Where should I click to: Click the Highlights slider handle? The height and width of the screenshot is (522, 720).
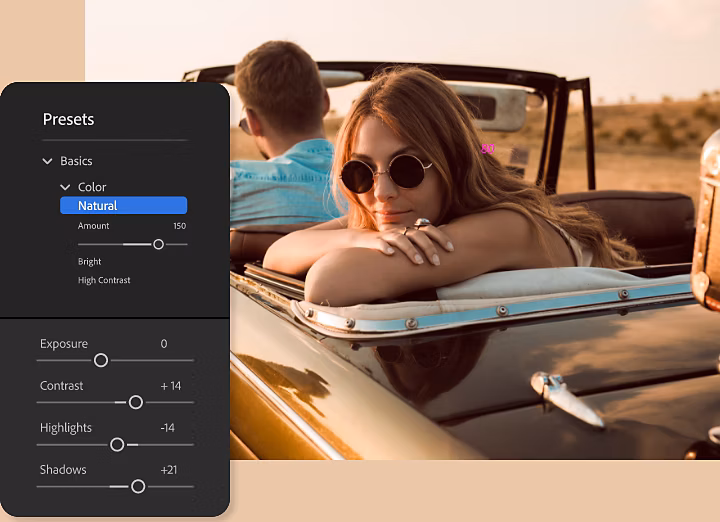(117, 444)
